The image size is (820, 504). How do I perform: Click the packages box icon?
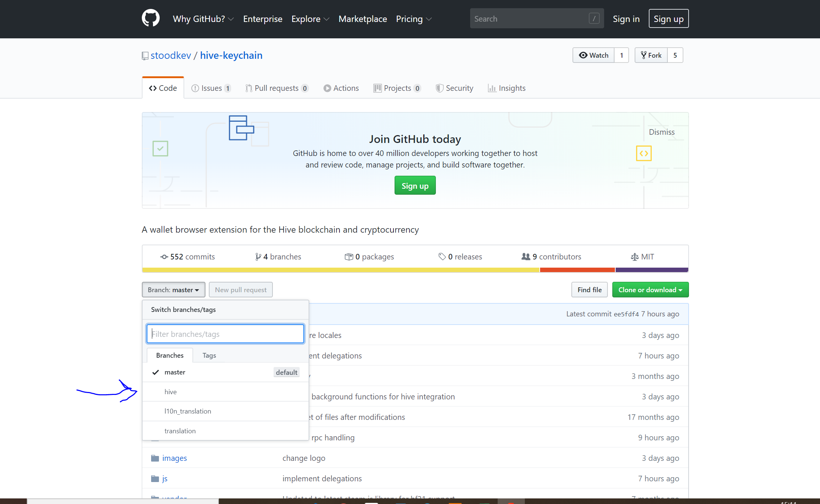349,257
